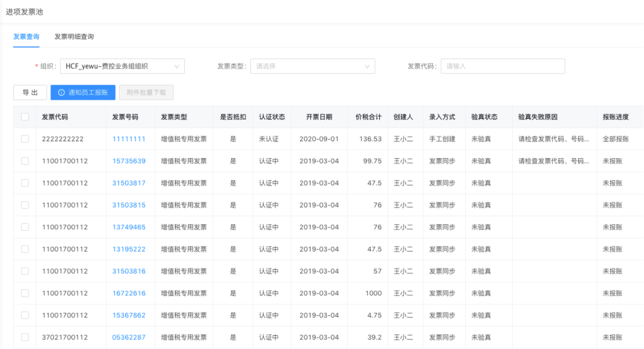The width and height of the screenshot is (644, 349).
Task: Click invoice number 16722616
Action: 129,294
